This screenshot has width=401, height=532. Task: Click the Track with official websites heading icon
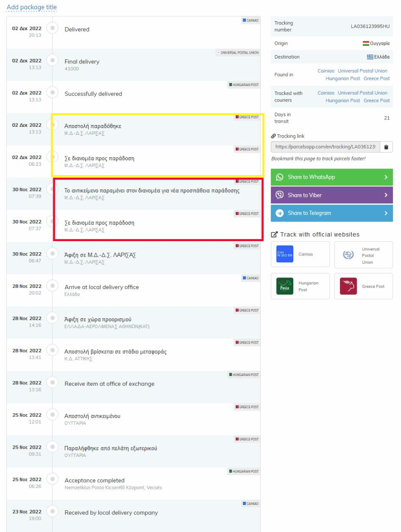pos(274,235)
